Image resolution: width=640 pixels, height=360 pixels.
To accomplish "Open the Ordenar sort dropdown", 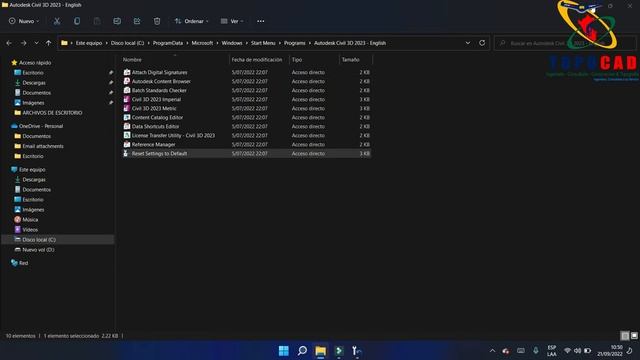I will 191,21.
